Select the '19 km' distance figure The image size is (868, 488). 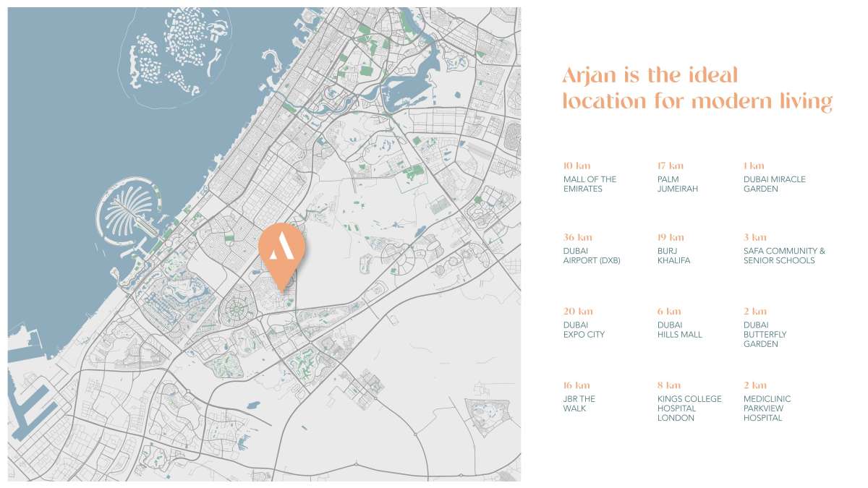tap(670, 237)
